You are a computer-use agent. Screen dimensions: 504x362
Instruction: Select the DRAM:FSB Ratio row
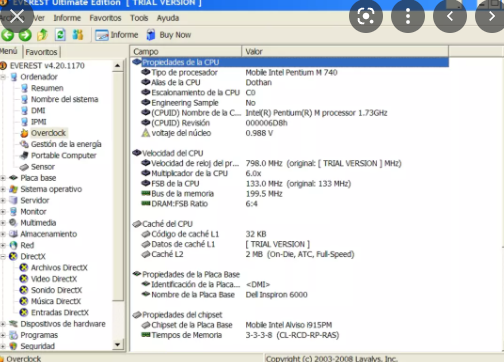[290, 204]
